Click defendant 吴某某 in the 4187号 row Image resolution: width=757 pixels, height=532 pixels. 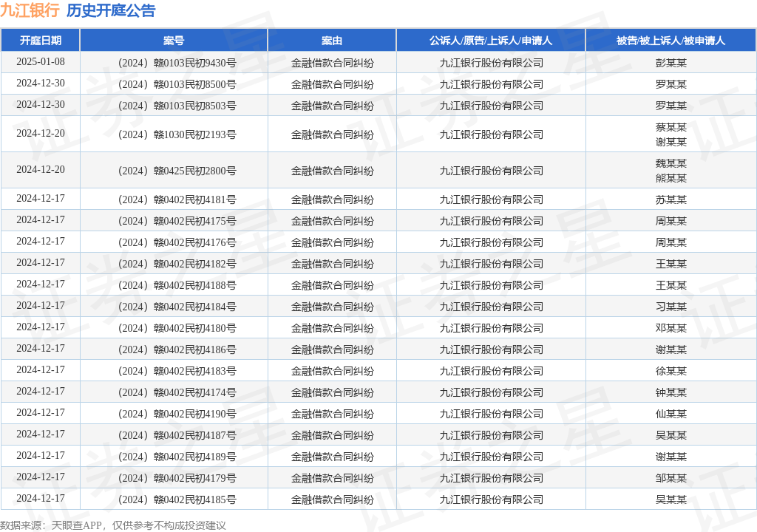point(671,435)
